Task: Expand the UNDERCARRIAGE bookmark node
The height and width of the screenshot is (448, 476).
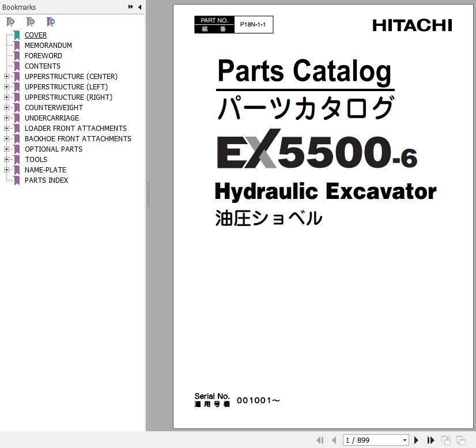Action: tap(6, 118)
